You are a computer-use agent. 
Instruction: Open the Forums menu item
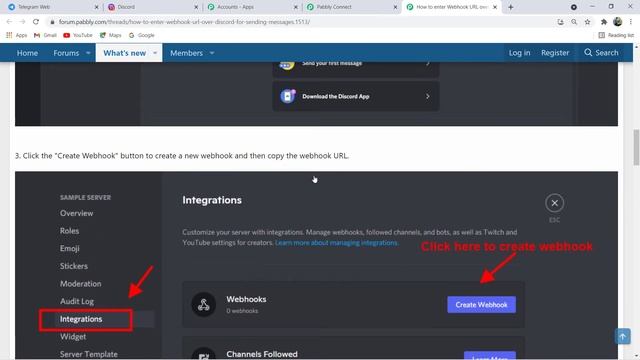pos(66,53)
